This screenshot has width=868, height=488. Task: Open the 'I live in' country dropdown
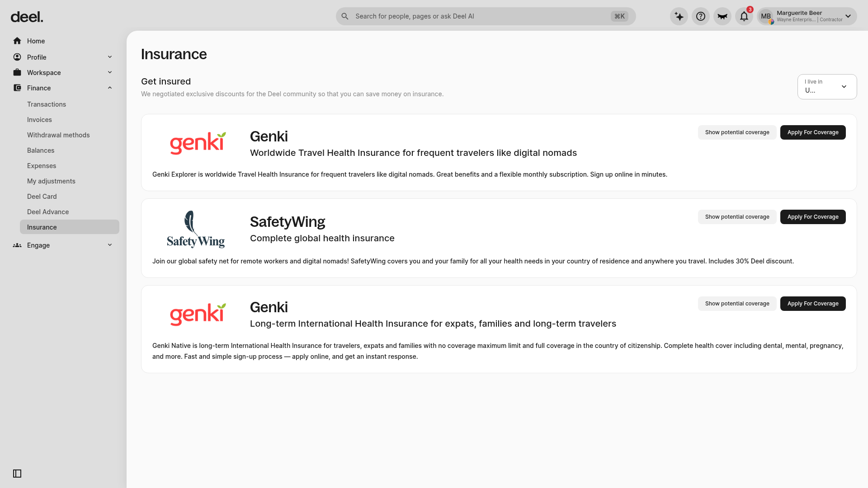tap(827, 87)
